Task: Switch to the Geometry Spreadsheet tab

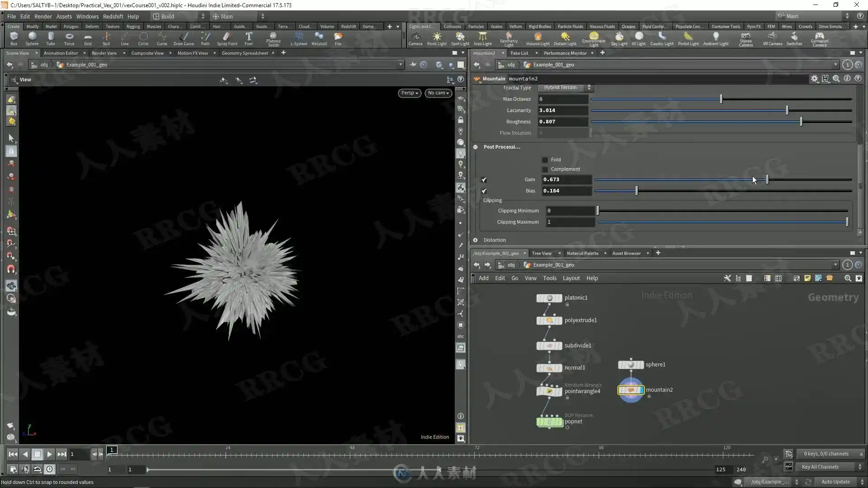Action: 245,53
